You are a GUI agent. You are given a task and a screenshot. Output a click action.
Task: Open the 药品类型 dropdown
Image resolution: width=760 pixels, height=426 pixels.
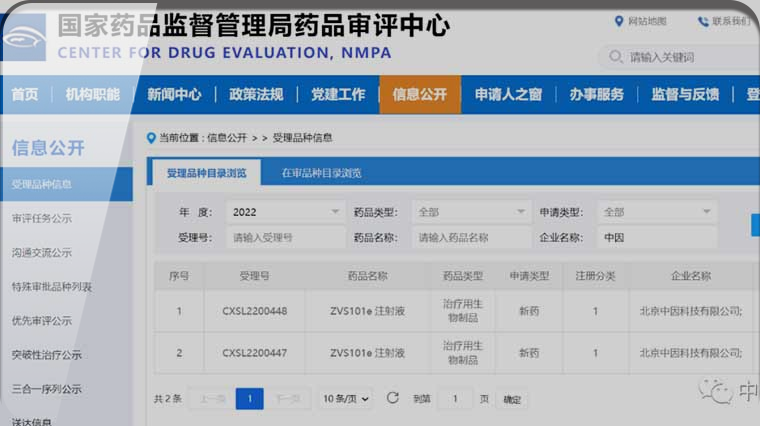point(471,212)
